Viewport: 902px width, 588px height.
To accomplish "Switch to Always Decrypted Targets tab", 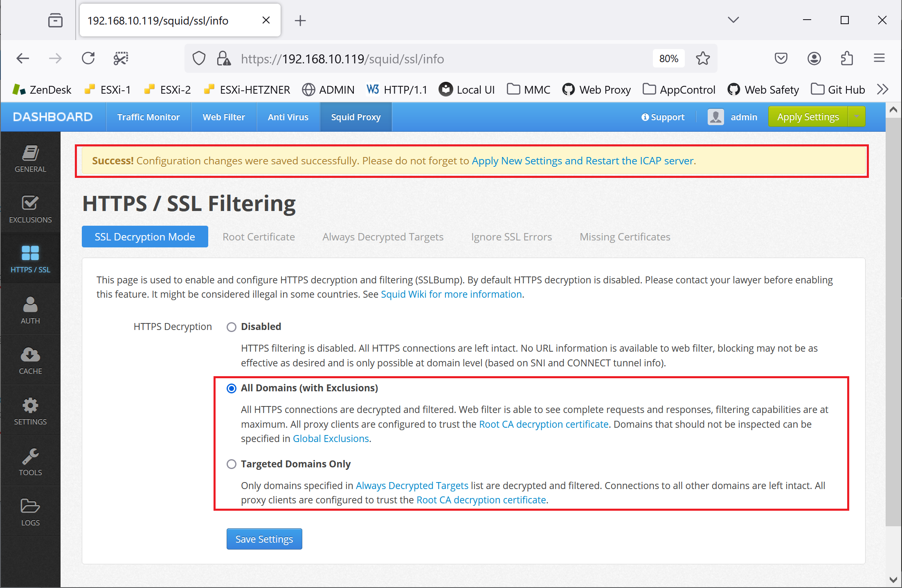I will coord(383,237).
